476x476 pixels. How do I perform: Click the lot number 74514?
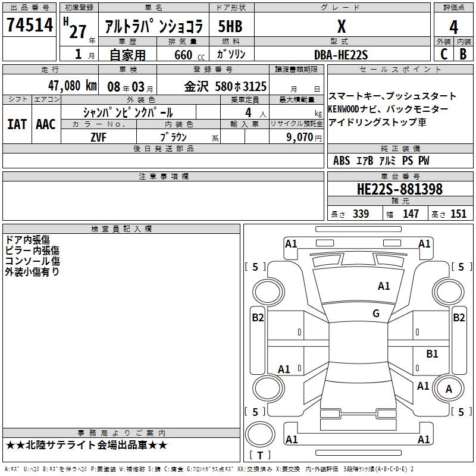[x=30, y=25]
